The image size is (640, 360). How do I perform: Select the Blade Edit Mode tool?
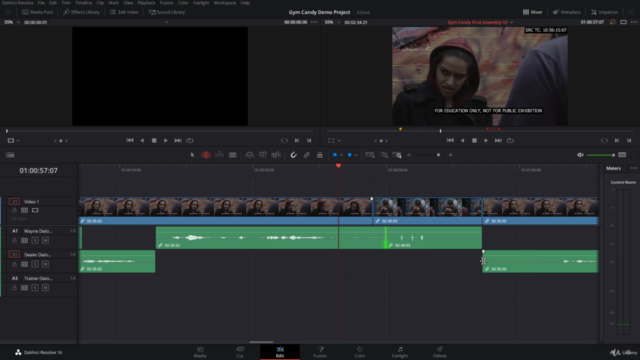[x=233, y=155]
